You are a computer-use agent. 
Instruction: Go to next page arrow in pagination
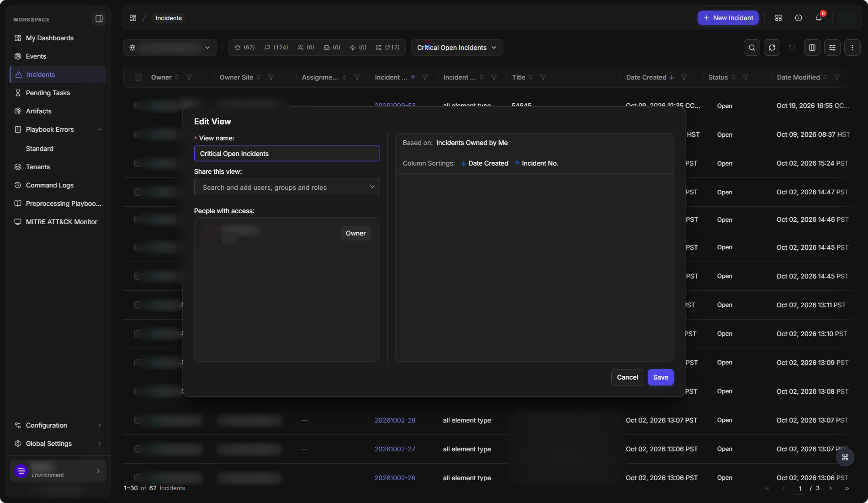(x=831, y=488)
